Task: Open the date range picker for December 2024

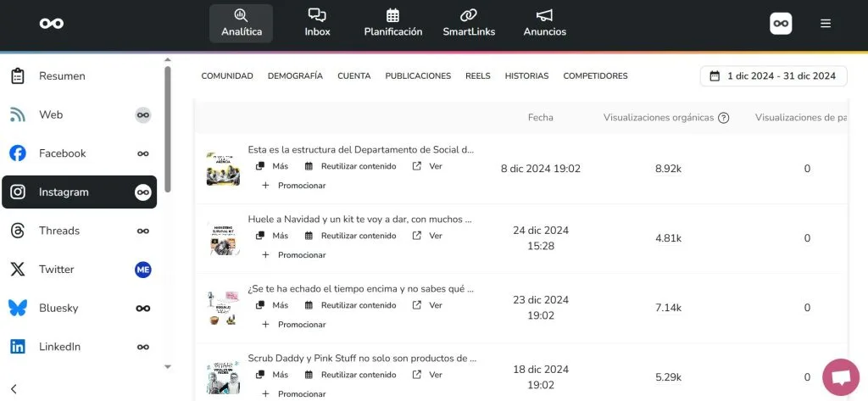Action: click(x=773, y=76)
